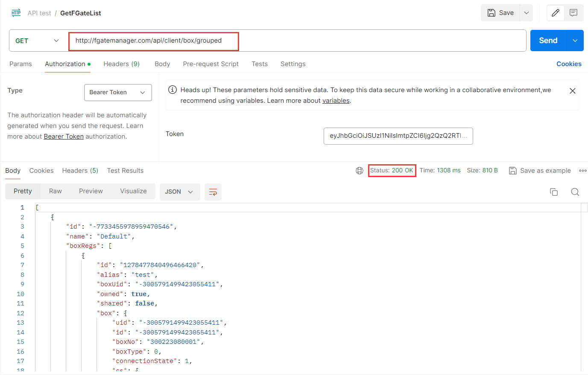Open the request Body tab
The width and height of the screenshot is (588, 375).
[x=162, y=64]
